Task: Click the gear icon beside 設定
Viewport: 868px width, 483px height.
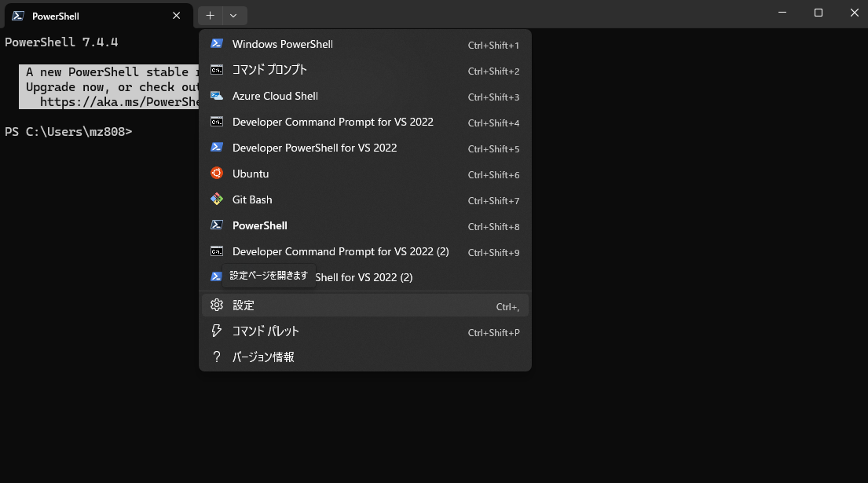Action: click(x=217, y=305)
